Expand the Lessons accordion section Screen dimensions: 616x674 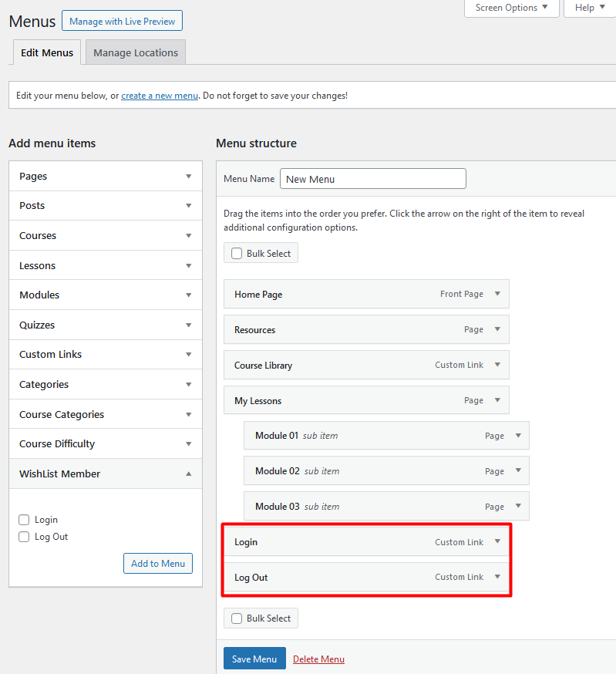point(106,265)
